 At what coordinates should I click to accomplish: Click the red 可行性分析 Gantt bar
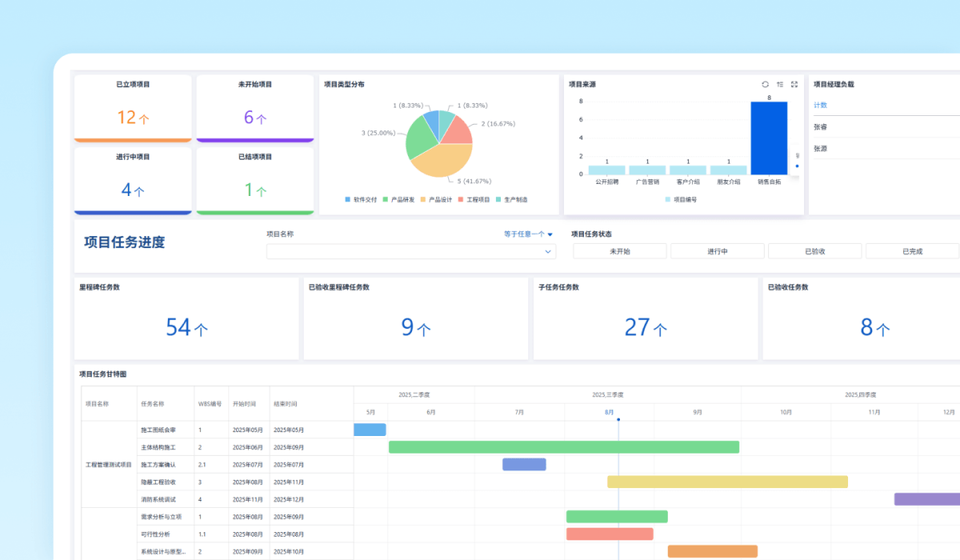[x=610, y=534]
